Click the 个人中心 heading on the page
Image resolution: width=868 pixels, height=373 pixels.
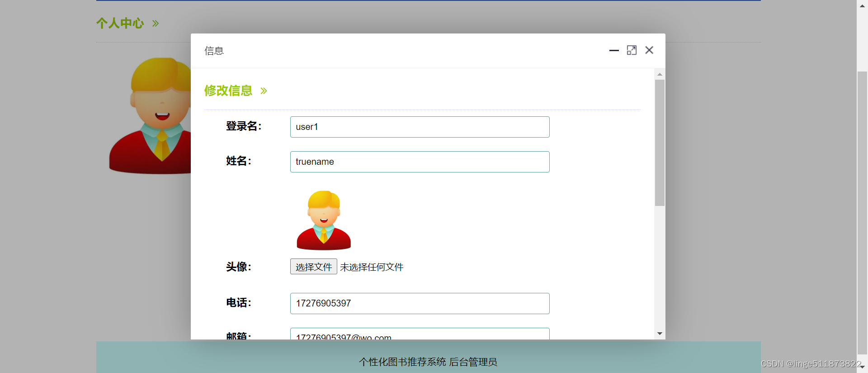120,23
